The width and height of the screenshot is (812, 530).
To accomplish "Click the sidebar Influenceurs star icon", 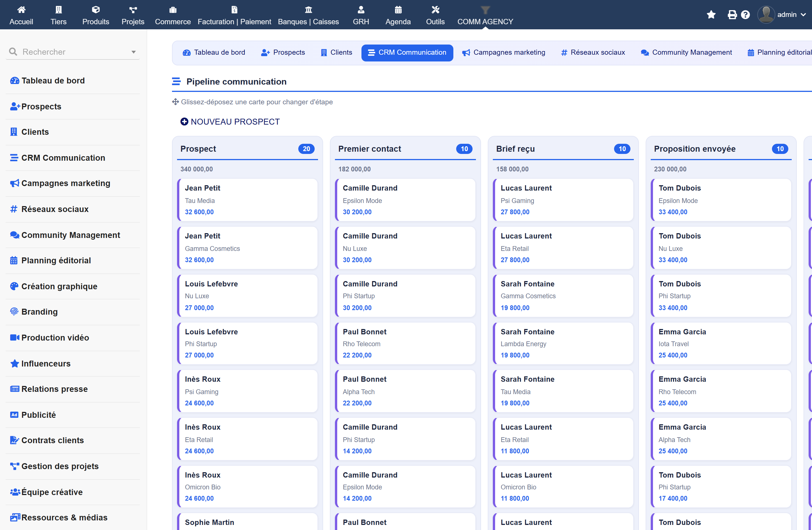I will click(x=15, y=363).
